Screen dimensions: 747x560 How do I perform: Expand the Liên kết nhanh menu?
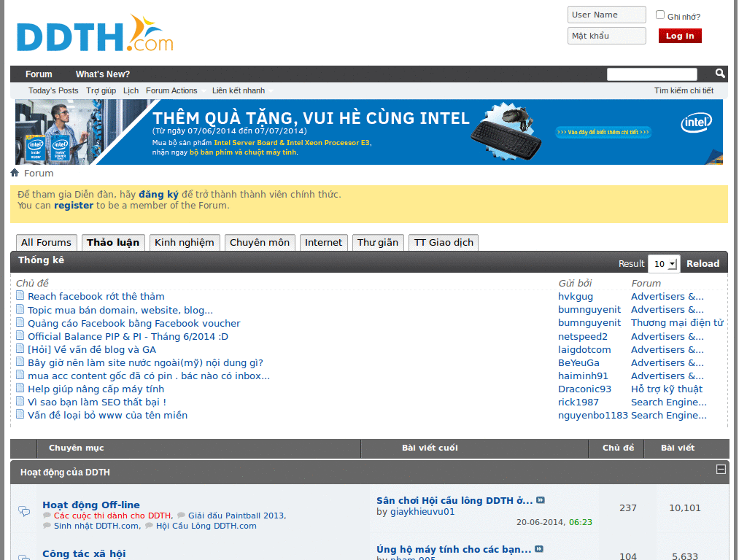point(242,90)
